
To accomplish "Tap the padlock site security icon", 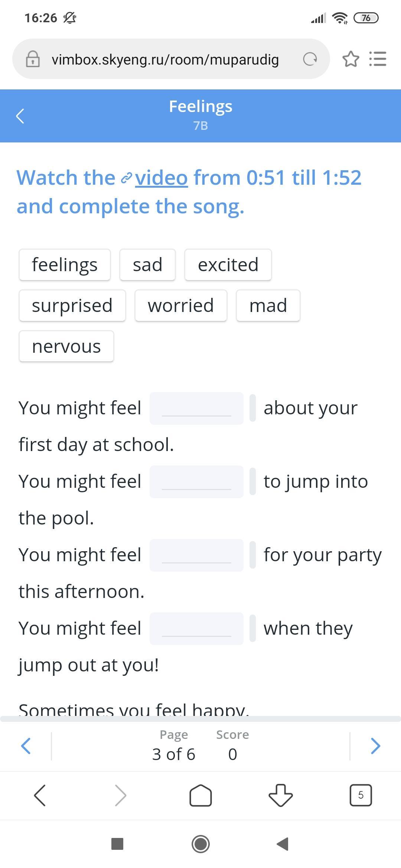I will click(x=33, y=59).
